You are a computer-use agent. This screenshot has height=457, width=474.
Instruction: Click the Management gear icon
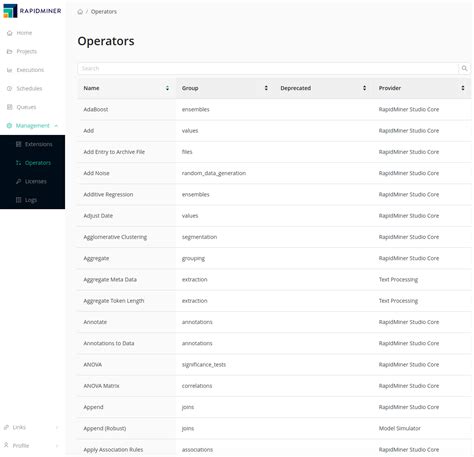(9, 126)
